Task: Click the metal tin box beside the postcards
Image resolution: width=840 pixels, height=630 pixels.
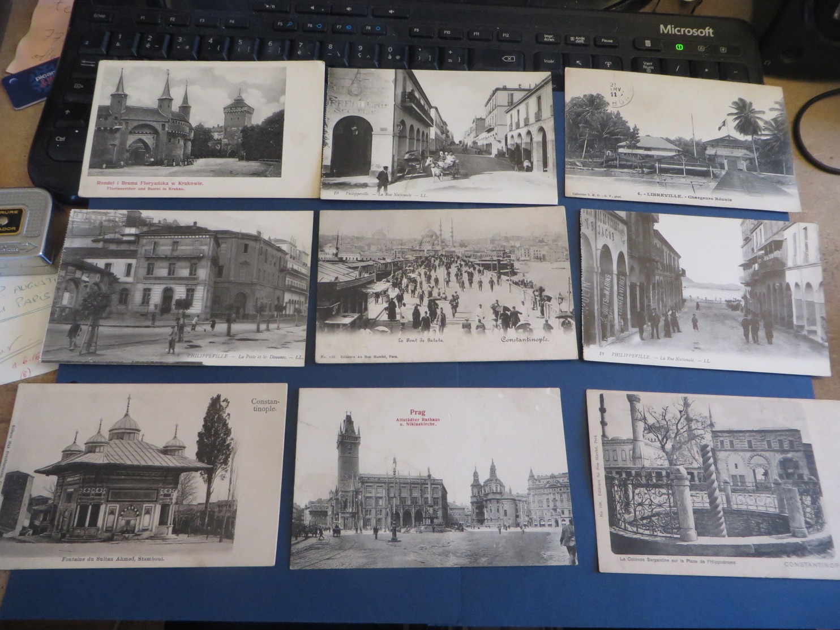Action: click(25, 233)
